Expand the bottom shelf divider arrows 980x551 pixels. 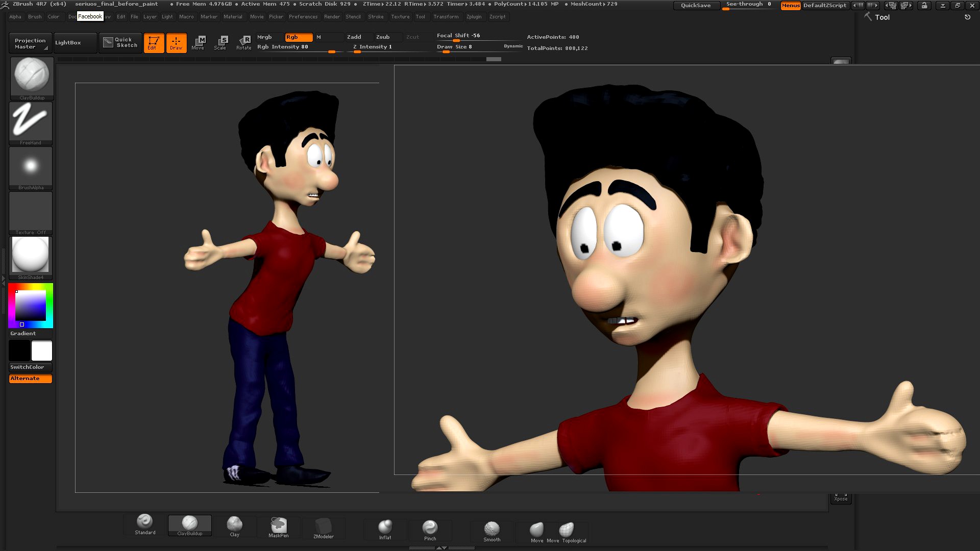(442, 547)
